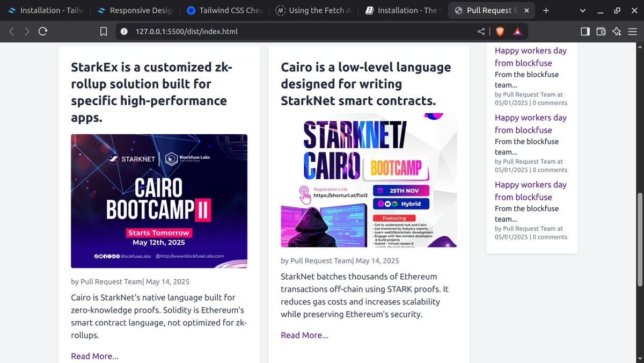
Task: Switch to the Installation - The tab
Action: (403, 10)
